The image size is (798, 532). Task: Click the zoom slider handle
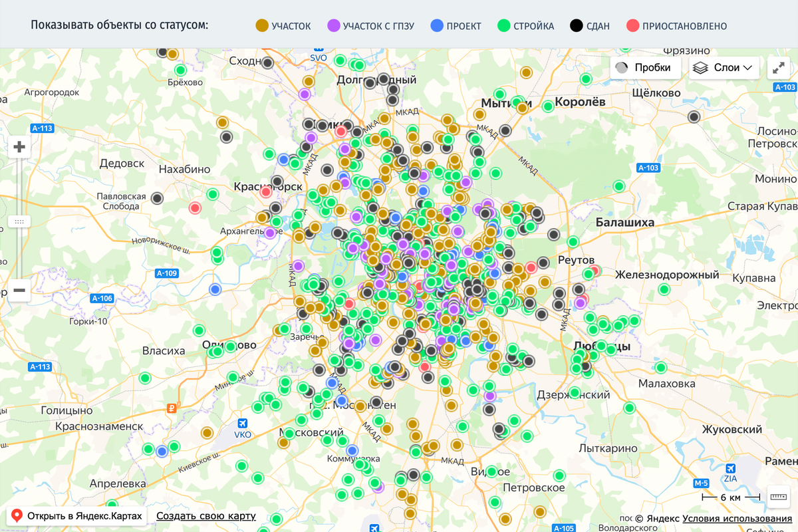(19, 221)
